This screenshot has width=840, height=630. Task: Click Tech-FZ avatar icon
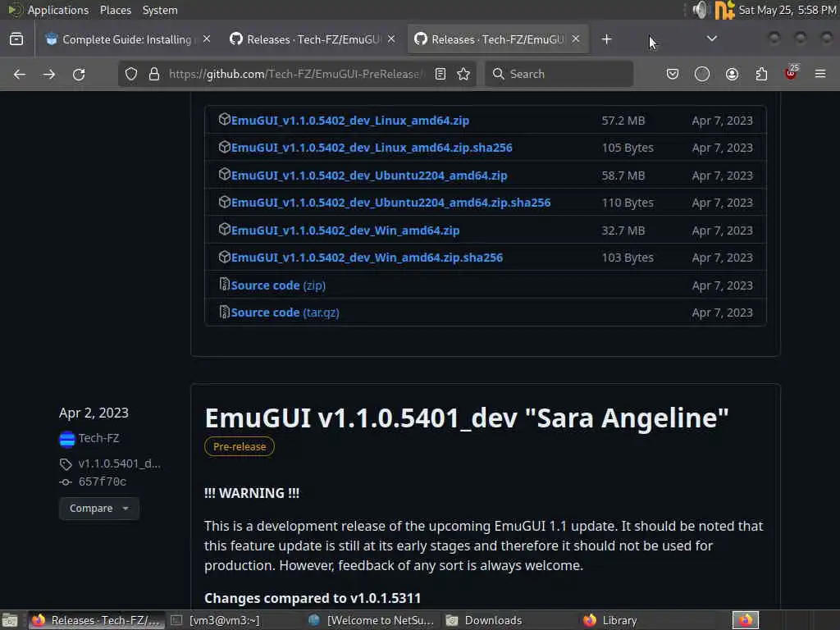[x=67, y=440]
